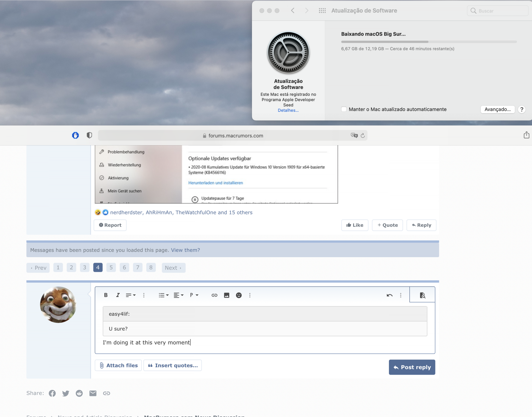
Task: Open the Detalhes... link
Action: pyautogui.click(x=288, y=110)
